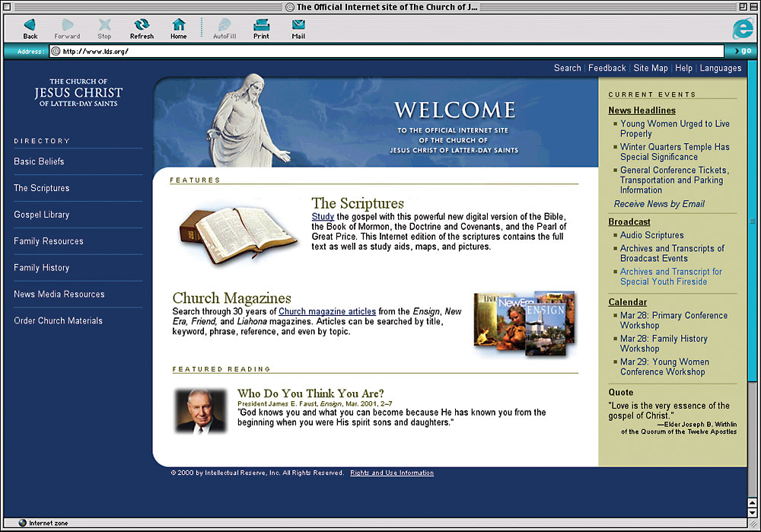Open Mar 28: Family History Workshop
The width and height of the screenshot is (761, 532).
pos(664,344)
